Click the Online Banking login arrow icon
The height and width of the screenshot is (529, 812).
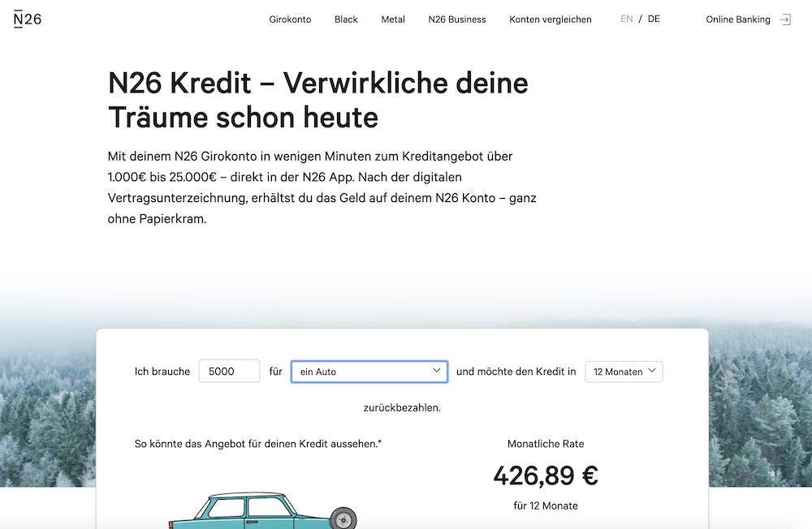pyautogui.click(x=785, y=19)
